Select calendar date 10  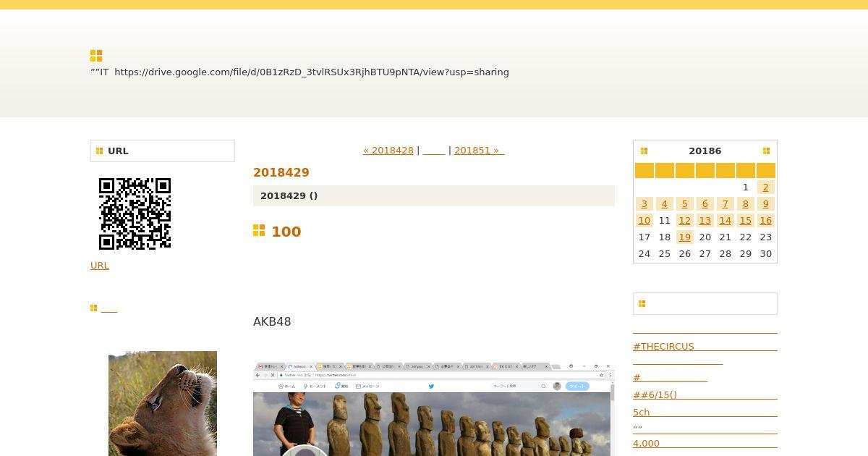(644, 221)
